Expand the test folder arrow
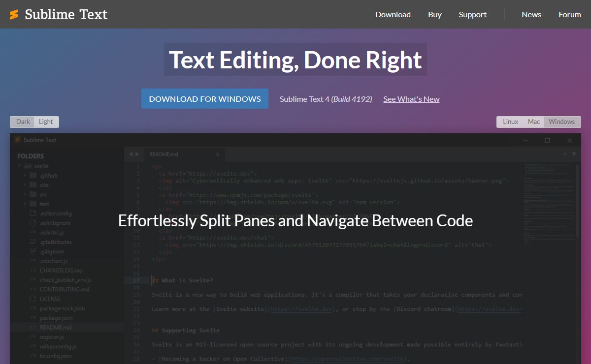Screen dimensions: 591x364 pos(24,204)
